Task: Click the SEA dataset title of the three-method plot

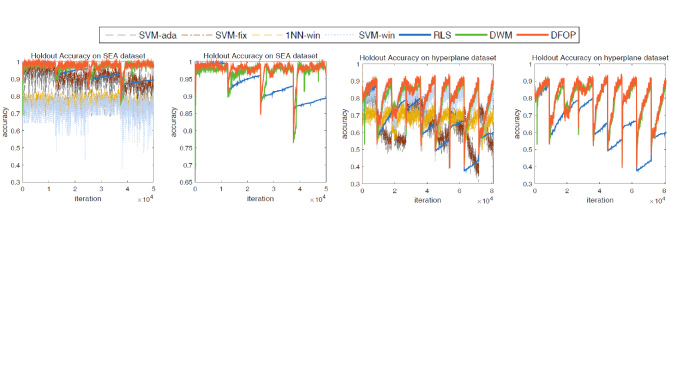Action: pos(260,56)
